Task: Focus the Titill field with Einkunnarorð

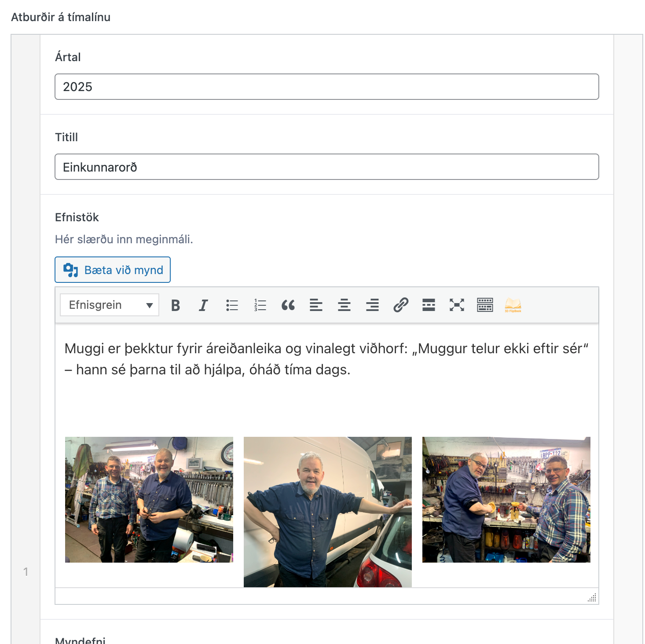Action: 326,167
